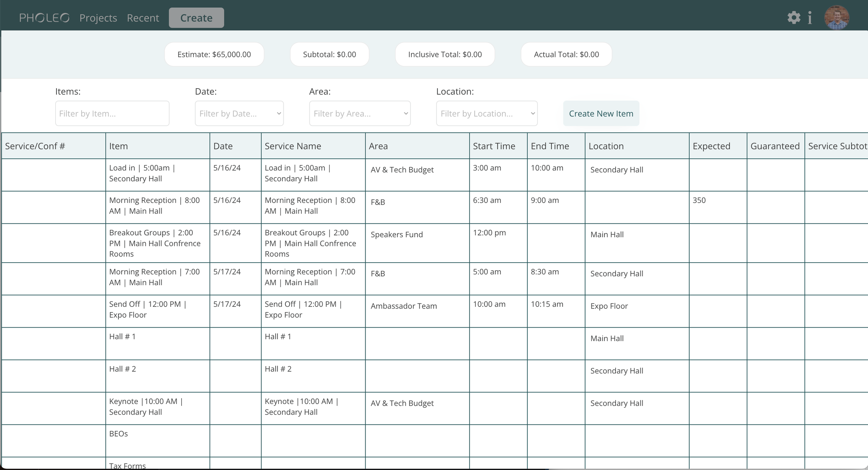This screenshot has width=868, height=470.
Task: Open the Projects menu
Action: click(x=98, y=18)
